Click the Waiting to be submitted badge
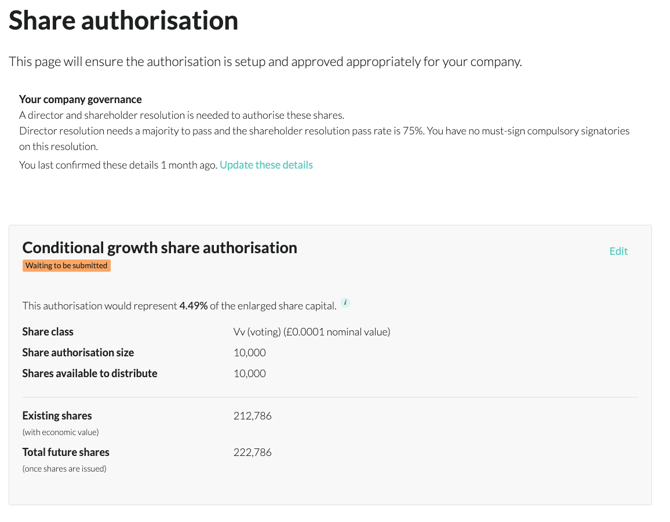This screenshot has height=522, width=670. click(x=67, y=266)
